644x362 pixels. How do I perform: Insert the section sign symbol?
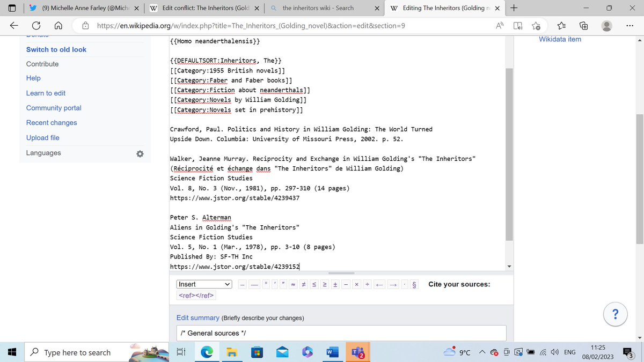[414, 285]
